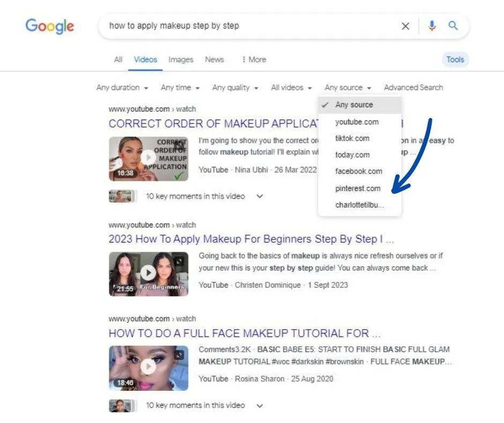The height and width of the screenshot is (423, 504).
Task: Open CORRECT ORDER OF MAKEUP APPLICATION result
Action: coord(213,123)
